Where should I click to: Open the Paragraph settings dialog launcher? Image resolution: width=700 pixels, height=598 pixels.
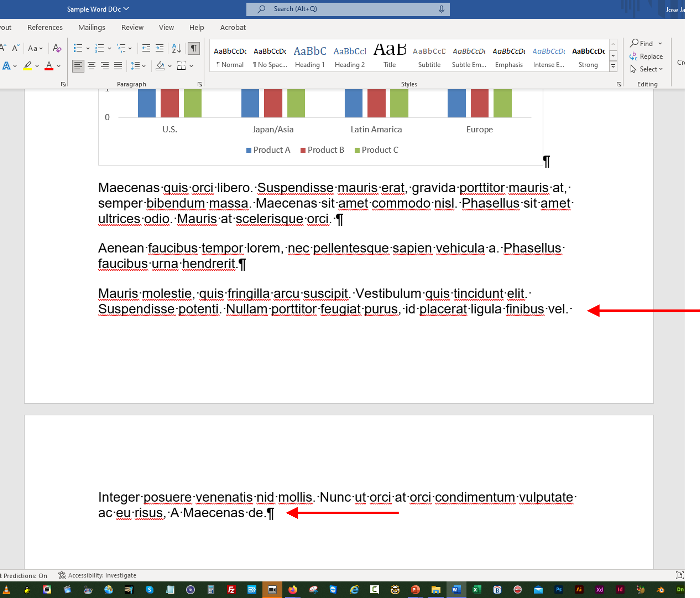(x=200, y=84)
